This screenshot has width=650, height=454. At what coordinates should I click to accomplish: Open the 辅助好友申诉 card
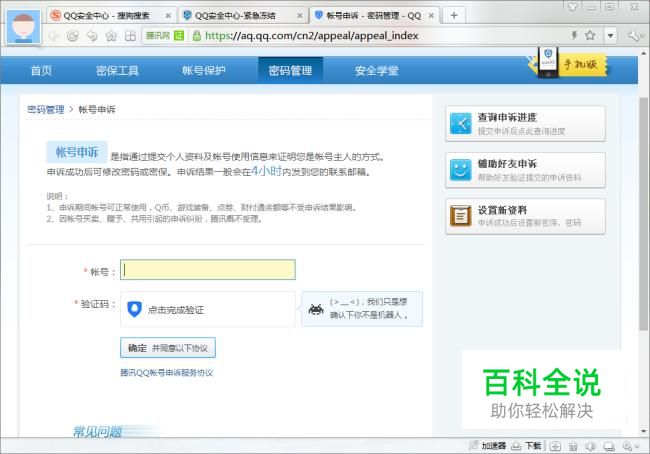525,170
